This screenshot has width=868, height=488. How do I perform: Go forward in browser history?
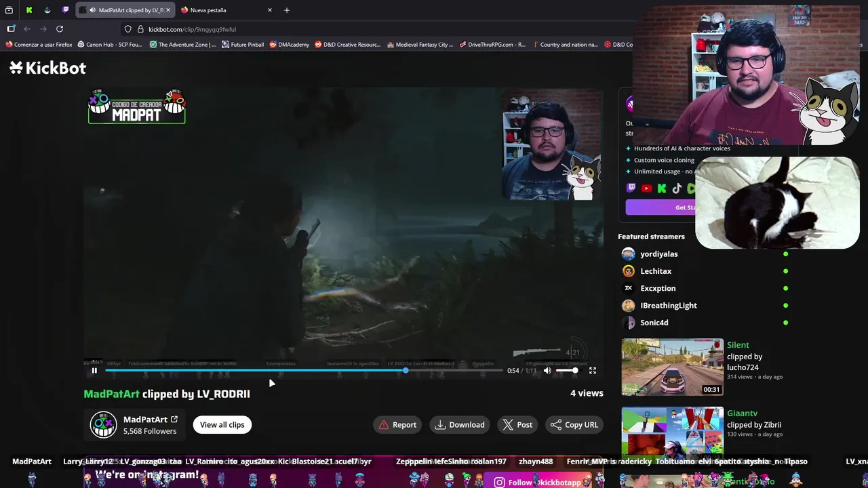click(x=43, y=29)
